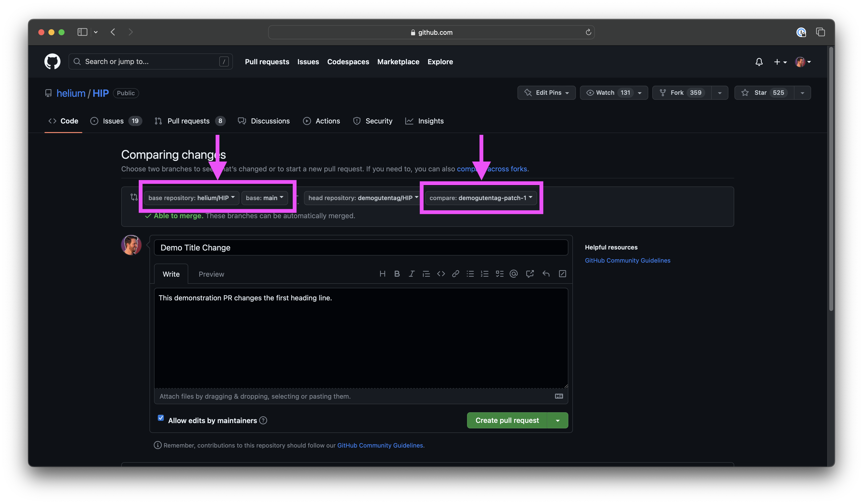Click the insert code icon
The width and height of the screenshot is (863, 504).
[441, 274]
